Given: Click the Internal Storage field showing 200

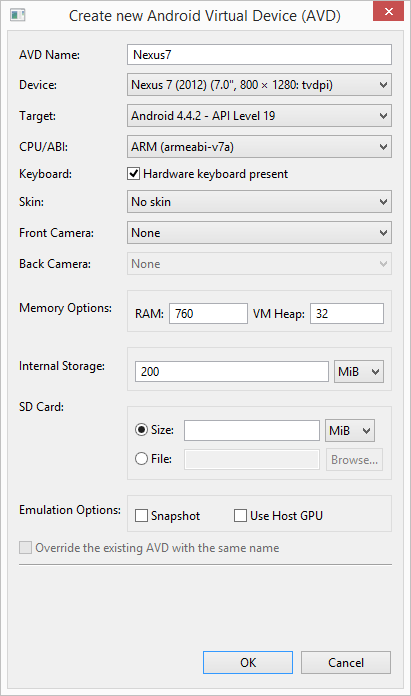Looking at the screenshot, I should click(232, 372).
